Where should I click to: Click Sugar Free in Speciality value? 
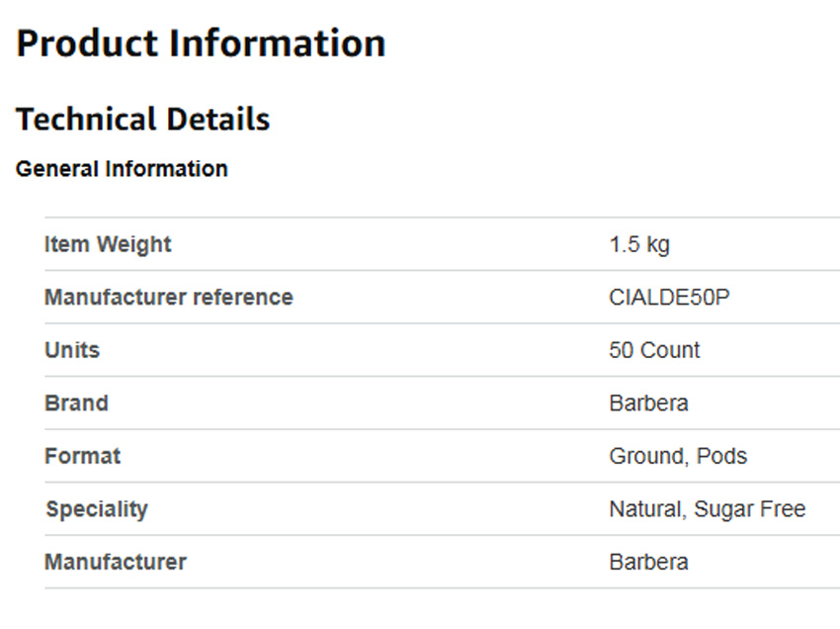(x=749, y=509)
